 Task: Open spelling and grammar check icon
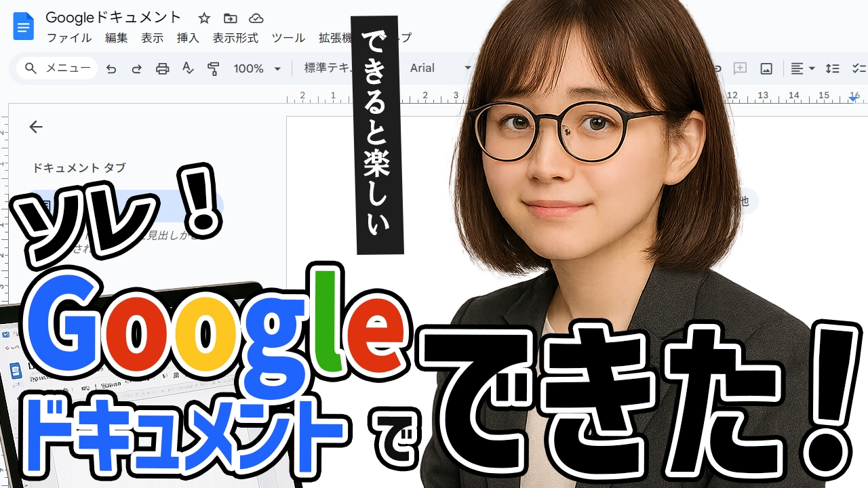point(188,68)
